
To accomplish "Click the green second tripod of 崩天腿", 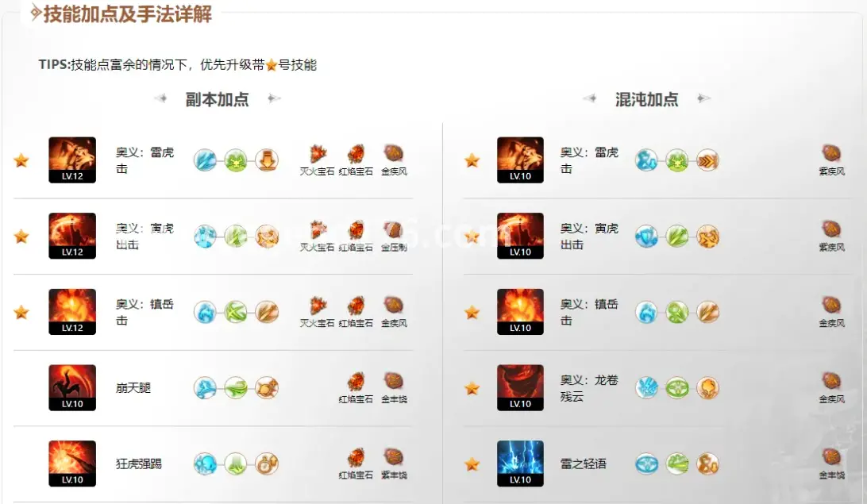I will coord(236,387).
